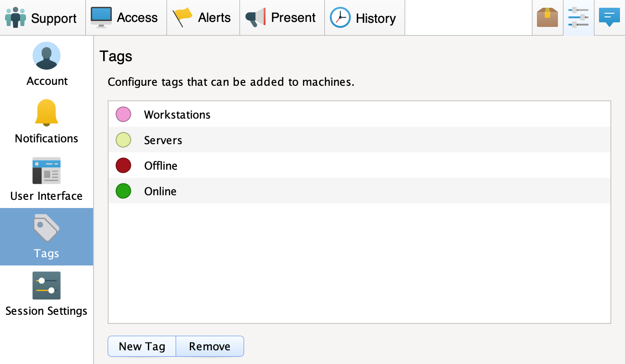Click the settings sliders toolbar icon

[578, 18]
